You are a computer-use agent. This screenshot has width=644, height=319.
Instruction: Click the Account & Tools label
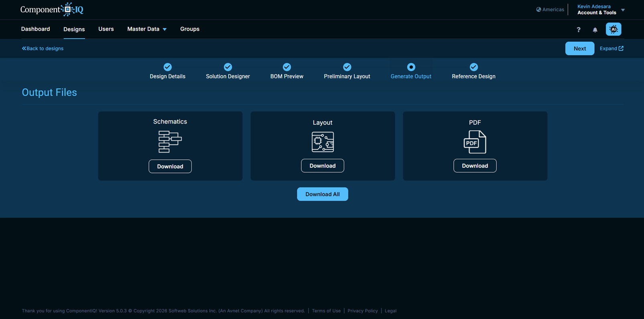tap(597, 13)
